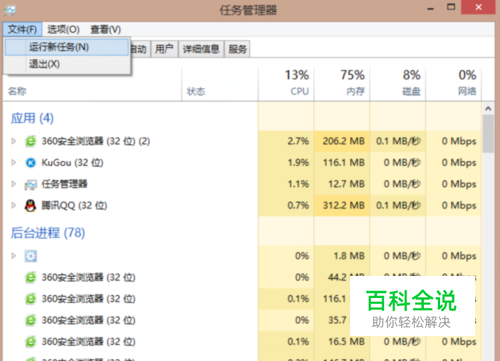Choose 运行新任务(N) from File menu

[67, 47]
